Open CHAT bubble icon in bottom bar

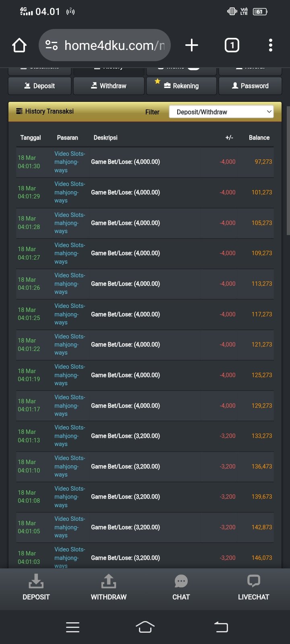pyautogui.click(x=181, y=582)
